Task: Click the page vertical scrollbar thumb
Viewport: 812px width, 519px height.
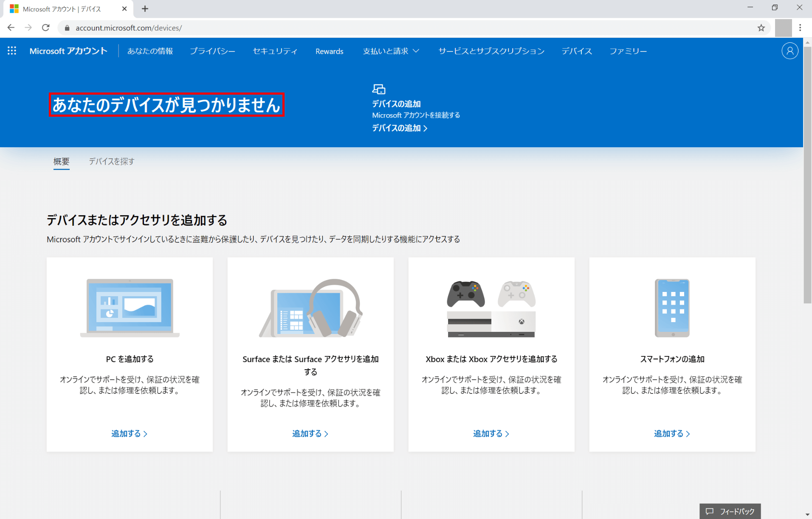Action: [x=807, y=175]
